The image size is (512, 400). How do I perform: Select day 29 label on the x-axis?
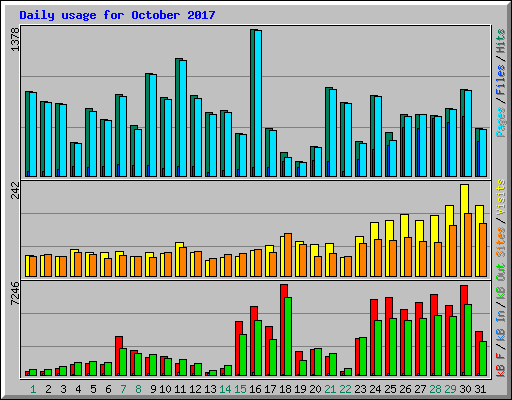(x=450, y=389)
